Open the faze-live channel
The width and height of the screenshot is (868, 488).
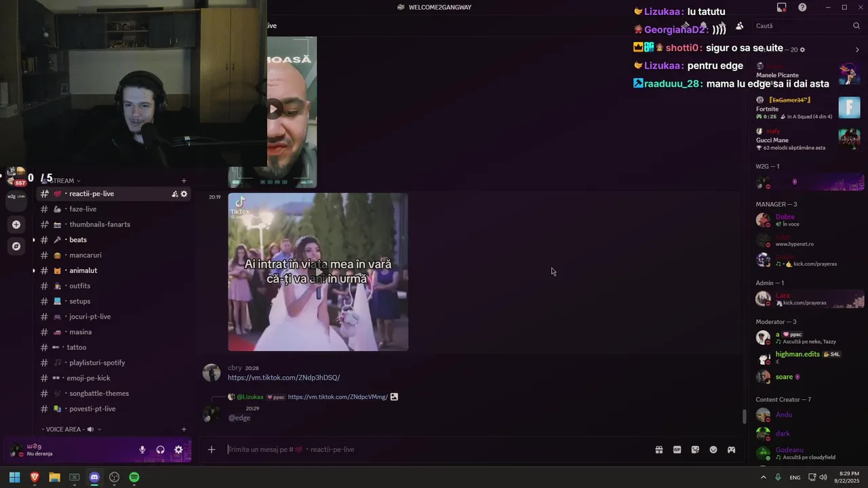113,209
